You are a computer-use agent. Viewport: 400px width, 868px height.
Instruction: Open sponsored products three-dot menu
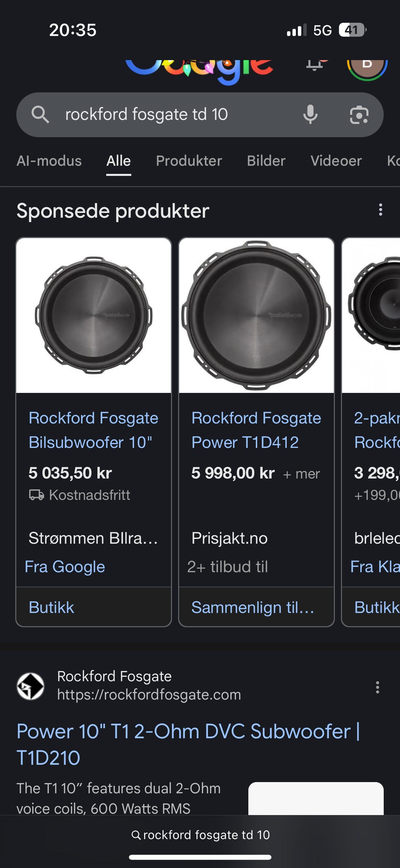[380, 210]
